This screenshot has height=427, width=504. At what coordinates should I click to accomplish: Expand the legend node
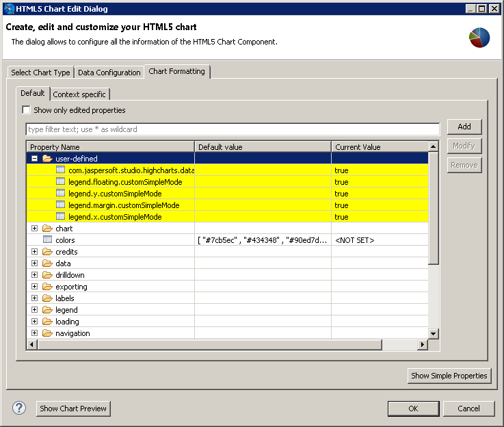point(34,309)
